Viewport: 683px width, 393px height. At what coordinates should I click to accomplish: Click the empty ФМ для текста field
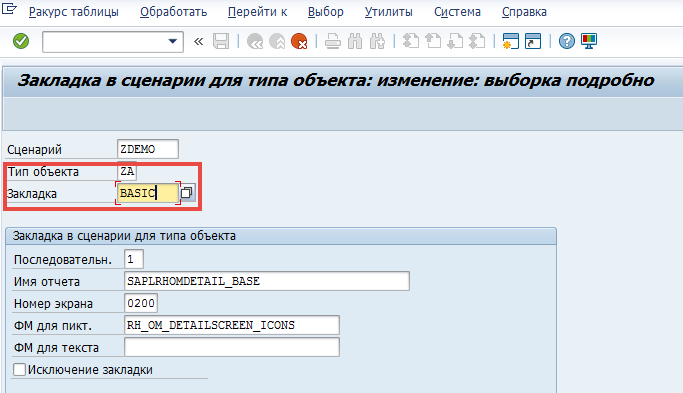[x=232, y=347]
